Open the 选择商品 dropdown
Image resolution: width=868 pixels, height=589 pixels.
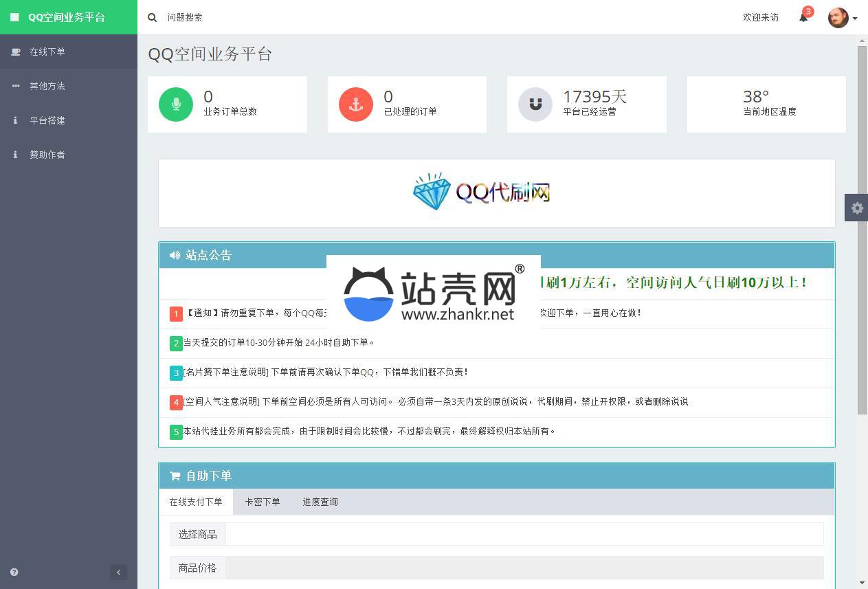[524, 534]
